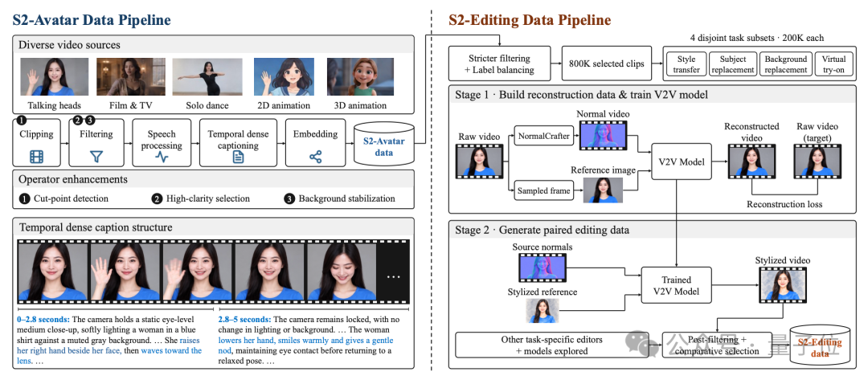This screenshot has height=380, width=868.
Task: Click the Raw video (target) filmstrip
Action: [817, 162]
